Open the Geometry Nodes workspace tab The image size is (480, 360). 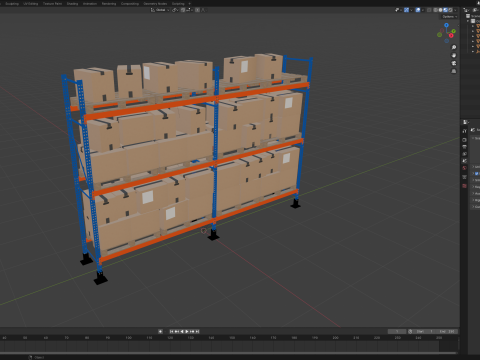pos(155,4)
